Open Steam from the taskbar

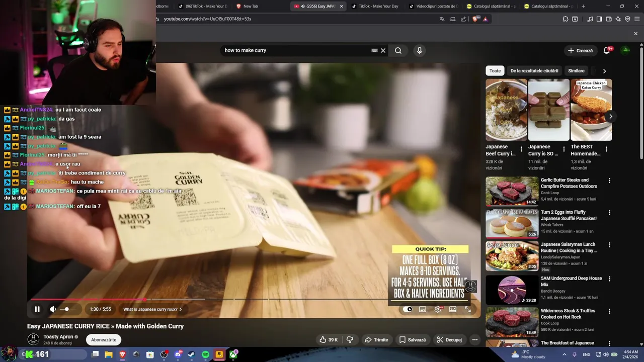191,354
